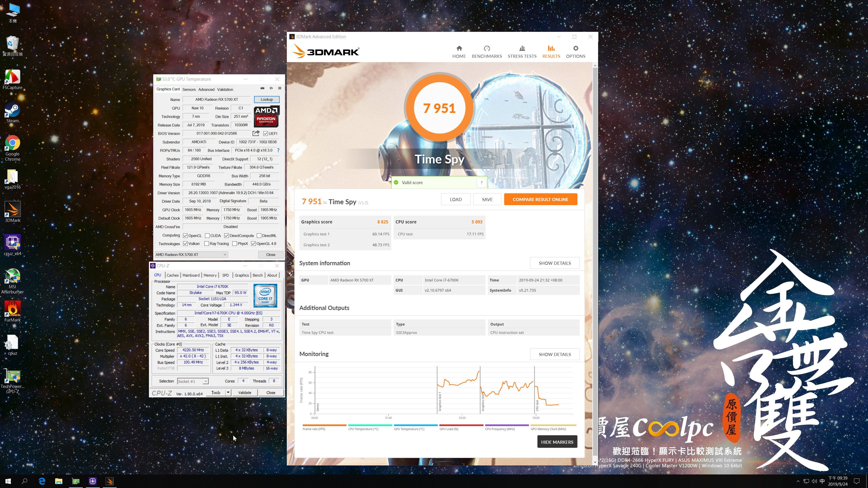Open Windows Start menu
The height and width of the screenshot is (488, 868).
[x=8, y=481]
